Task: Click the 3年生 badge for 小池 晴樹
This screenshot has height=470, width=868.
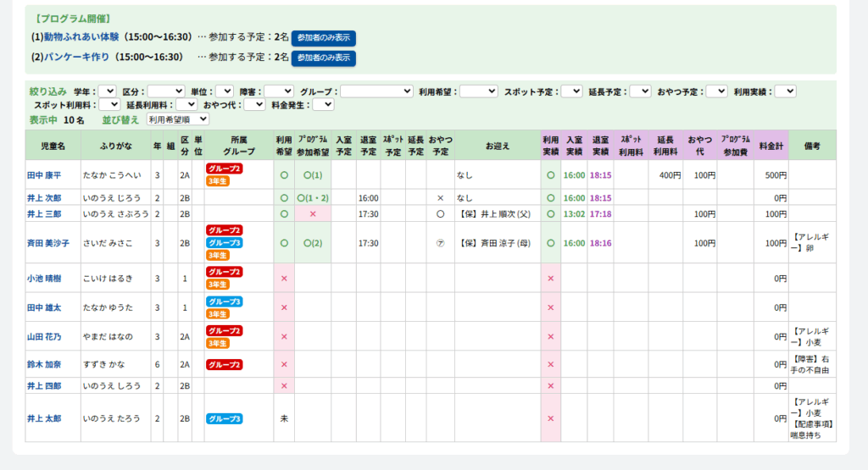Action: [218, 285]
